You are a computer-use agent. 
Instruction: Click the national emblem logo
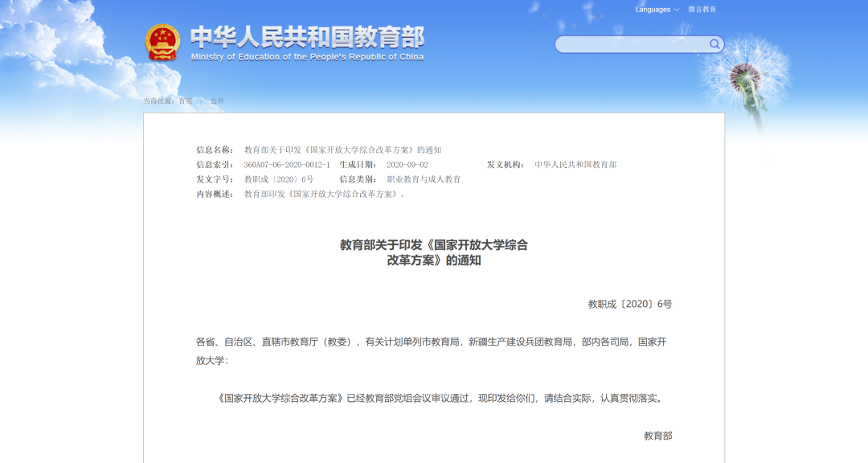pos(162,43)
